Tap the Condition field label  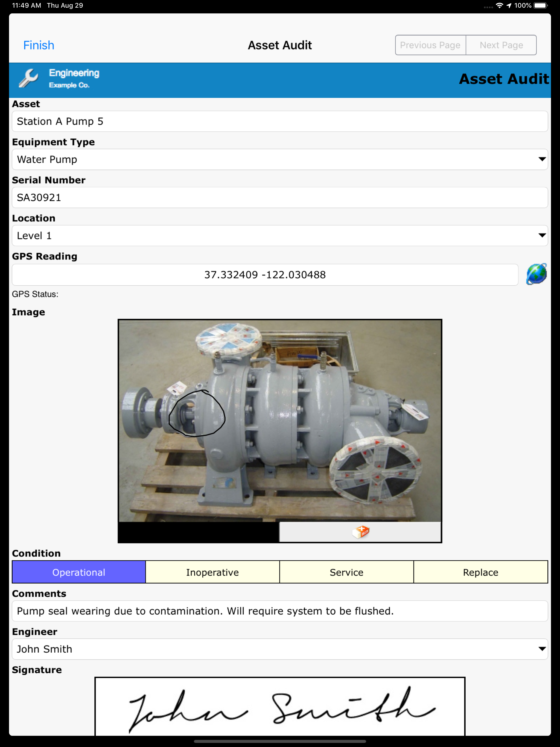[x=36, y=553]
